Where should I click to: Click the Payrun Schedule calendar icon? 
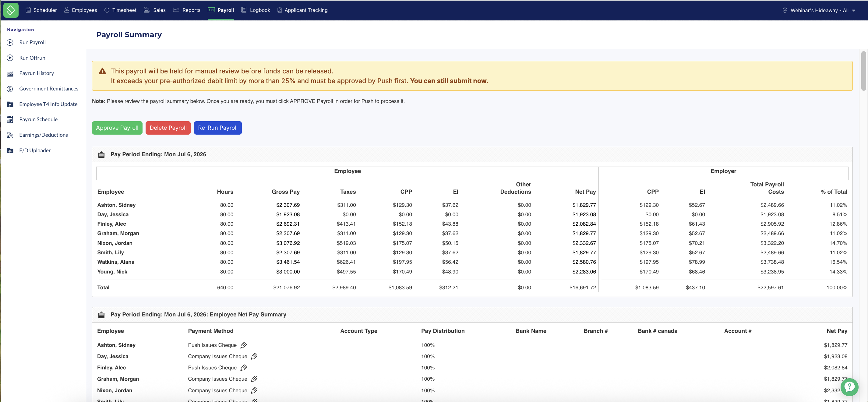point(10,120)
